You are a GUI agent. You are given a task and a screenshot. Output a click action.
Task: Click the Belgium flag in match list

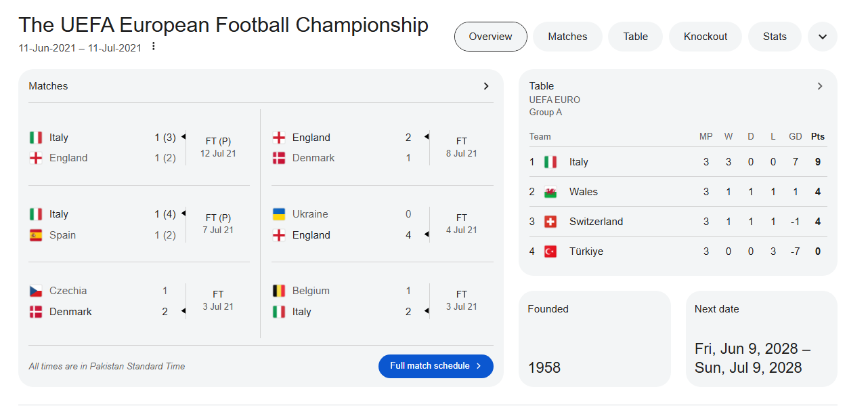click(278, 291)
